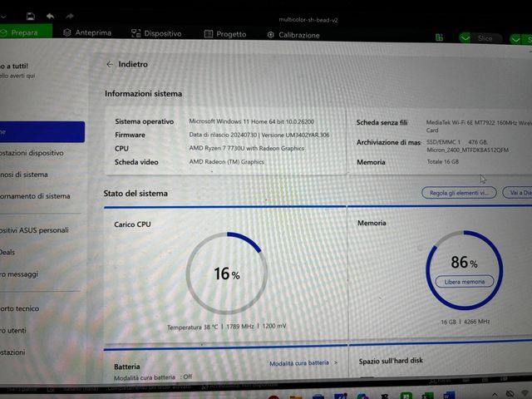This screenshot has width=532, height=399.
Task: Open the utenti sidebar entry
Action: point(13,331)
